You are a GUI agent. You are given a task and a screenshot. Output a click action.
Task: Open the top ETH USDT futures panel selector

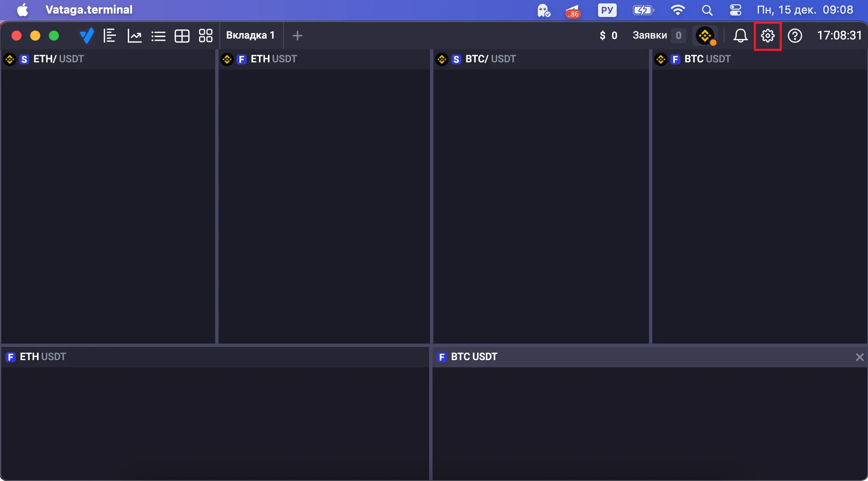(273, 59)
